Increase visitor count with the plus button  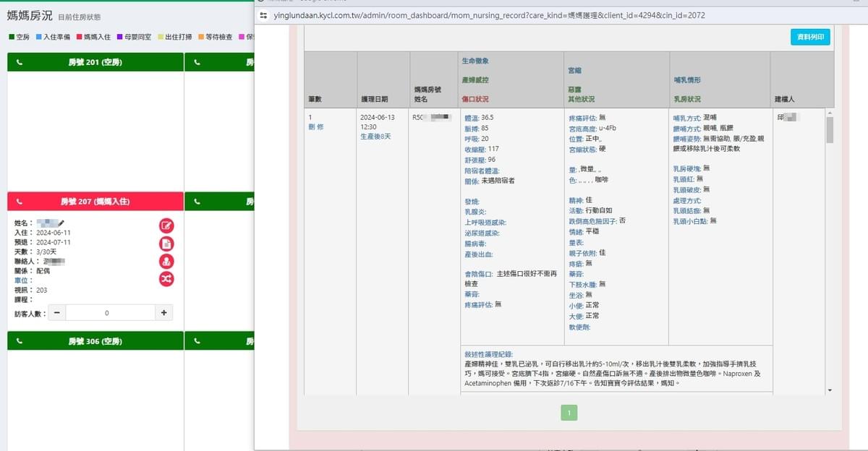pos(164,313)
